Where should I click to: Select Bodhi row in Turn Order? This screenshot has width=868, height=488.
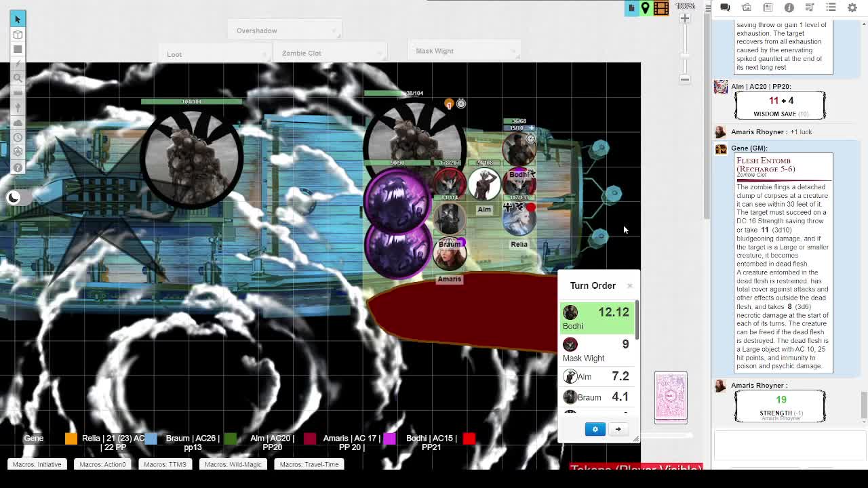click(595, 318)
